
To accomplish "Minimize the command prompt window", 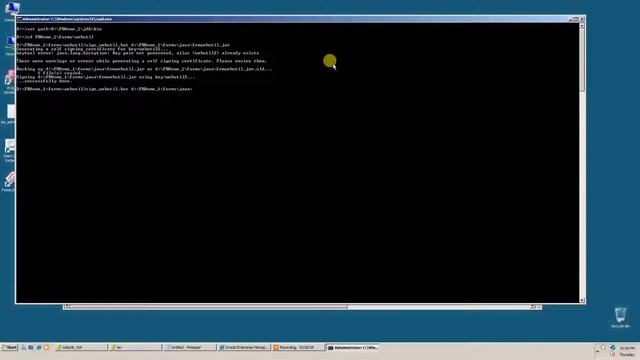I will tap(571, 19).
